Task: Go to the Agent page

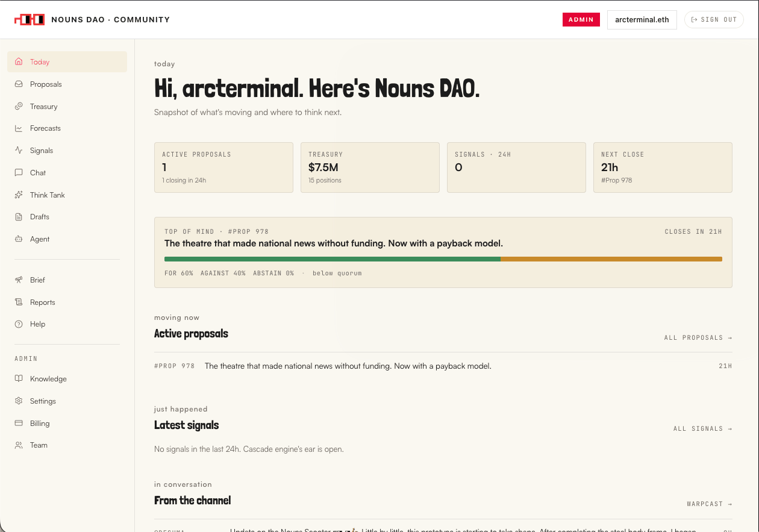Action: (67, 239)
